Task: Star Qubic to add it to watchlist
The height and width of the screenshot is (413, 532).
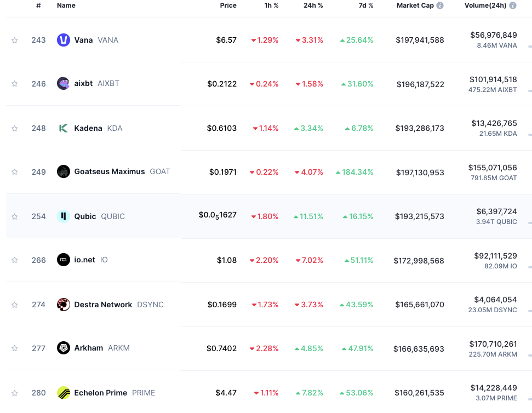Action: [x=14, y=216]
